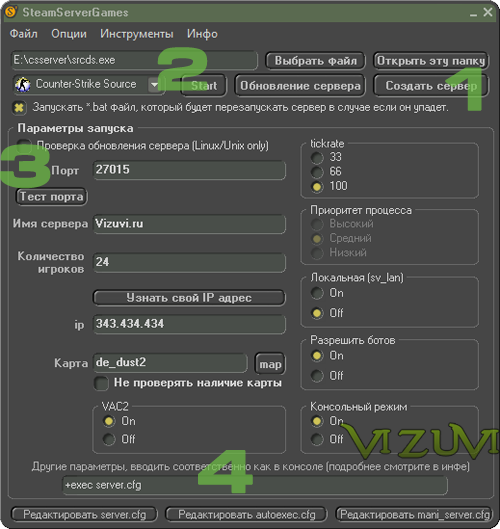This screenshot has height=529, width=500.
Task: Open the Опции menu
Action: point(69,34)
